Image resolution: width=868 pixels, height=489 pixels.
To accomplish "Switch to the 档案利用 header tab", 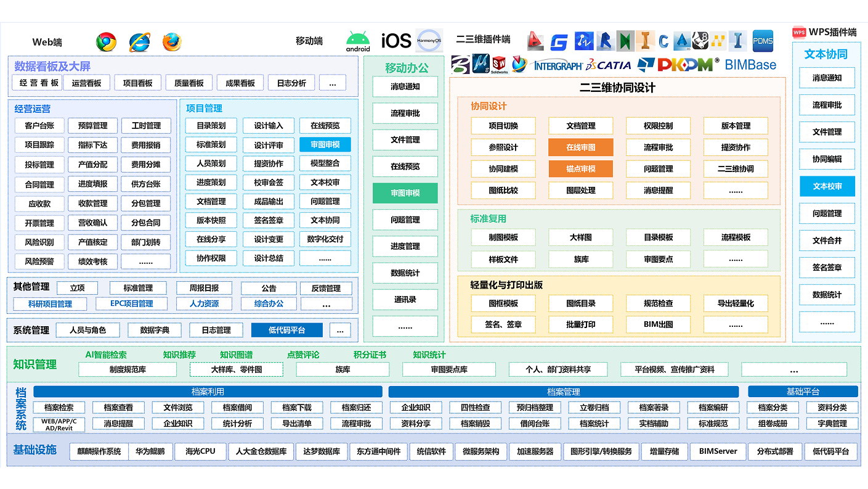I will (208, 392).
